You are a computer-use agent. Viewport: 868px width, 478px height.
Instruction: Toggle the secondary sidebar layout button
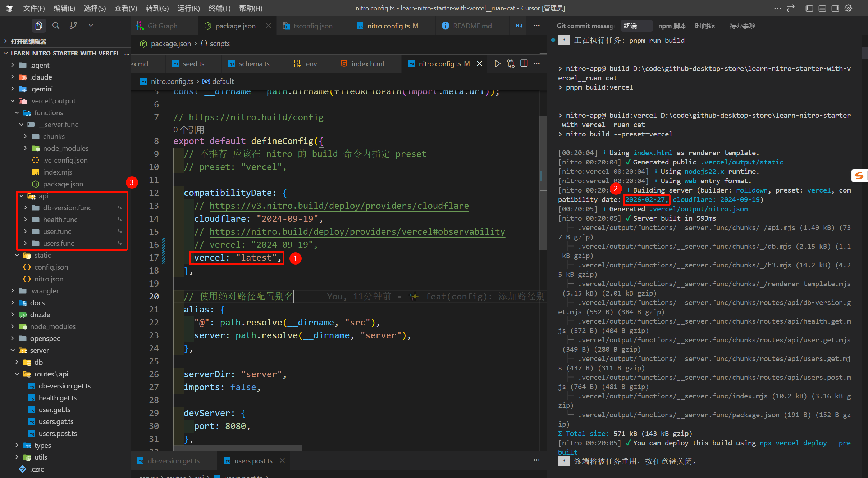pos(835,8)
